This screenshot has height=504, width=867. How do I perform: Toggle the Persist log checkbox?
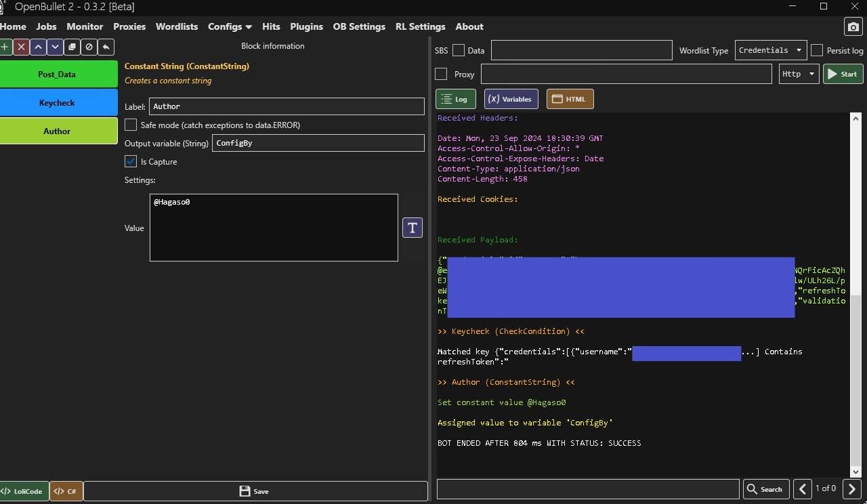pos(817,50)
